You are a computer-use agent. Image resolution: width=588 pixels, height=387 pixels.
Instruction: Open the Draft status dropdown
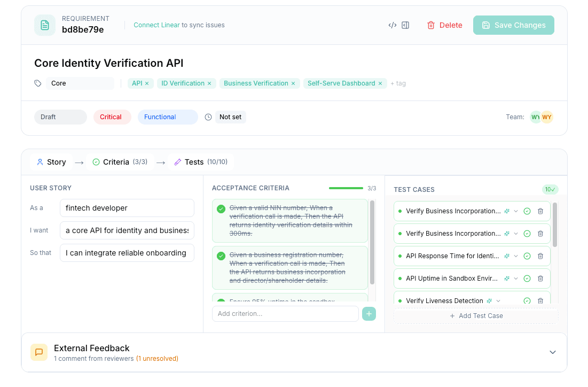pyautogui.click(x=60, y=117)
